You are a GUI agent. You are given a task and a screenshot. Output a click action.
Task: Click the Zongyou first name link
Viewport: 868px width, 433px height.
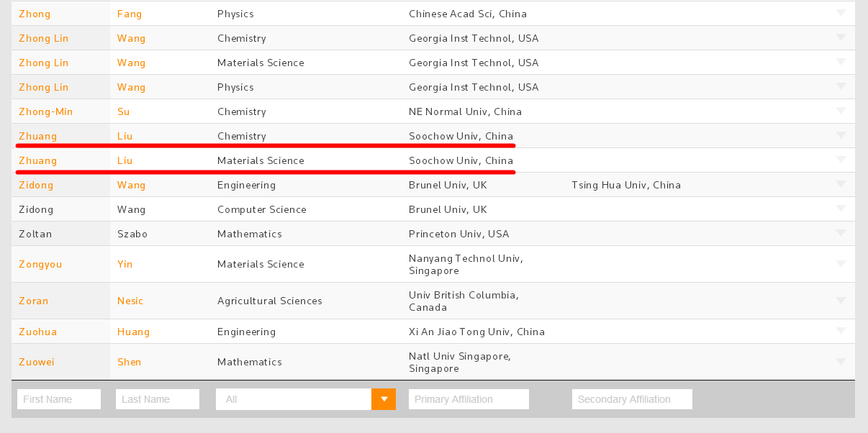(x=40, y=264)
